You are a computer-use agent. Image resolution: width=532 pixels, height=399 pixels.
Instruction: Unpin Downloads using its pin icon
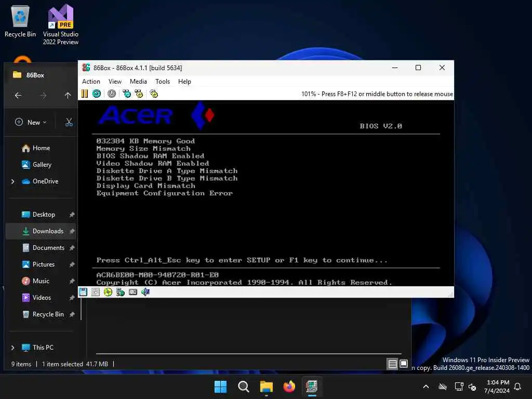click(72, 231)
